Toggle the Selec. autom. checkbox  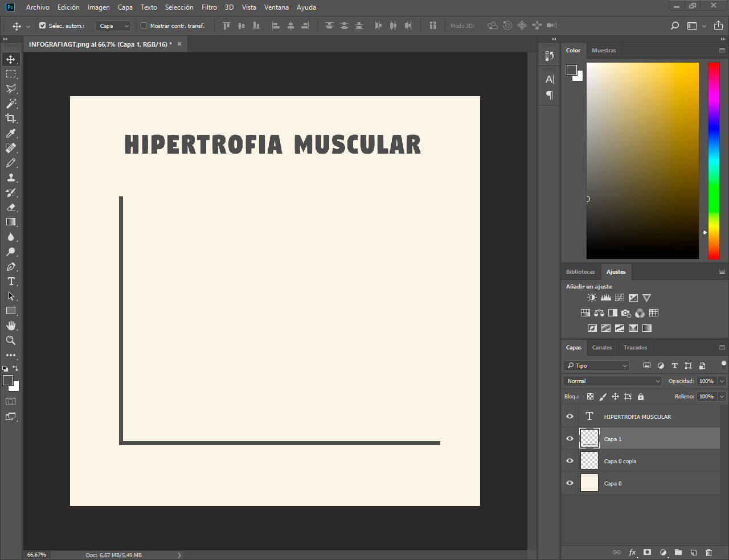(43, 26)
